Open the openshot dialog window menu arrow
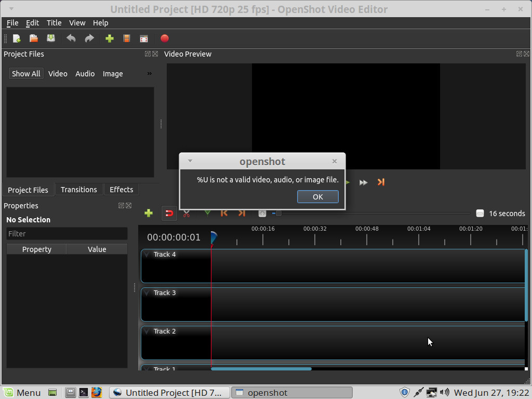Image resolution: width=532 pixels, height=399 pixels. pos(190,161)
